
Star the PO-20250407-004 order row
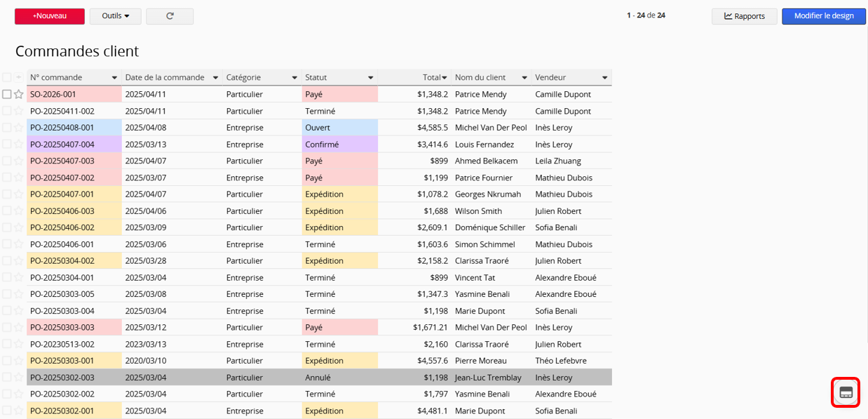pos(19,145)
